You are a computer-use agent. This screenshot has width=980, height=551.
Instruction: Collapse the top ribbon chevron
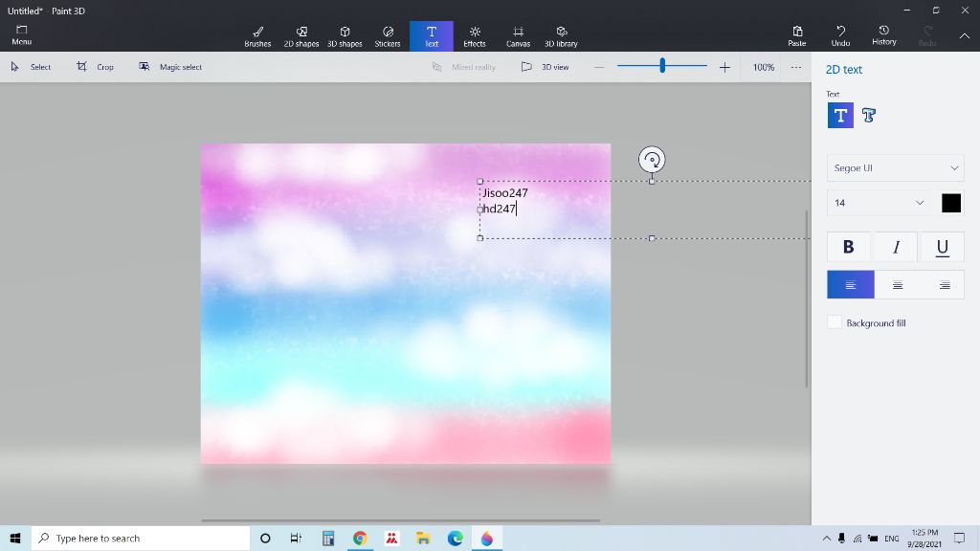coord(965,35)
